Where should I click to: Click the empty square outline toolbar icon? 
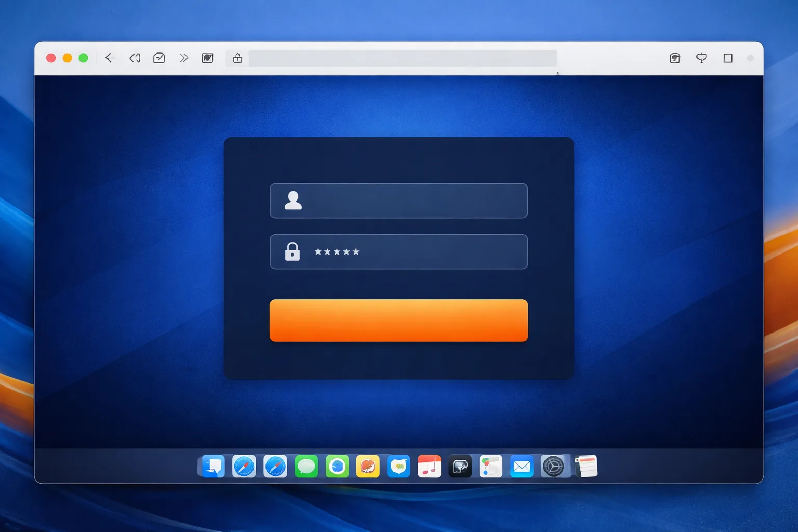[x=728, y=58]
